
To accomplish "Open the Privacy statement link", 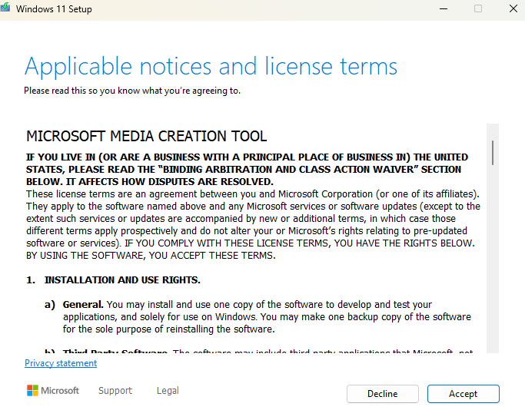I will (61, 363).
